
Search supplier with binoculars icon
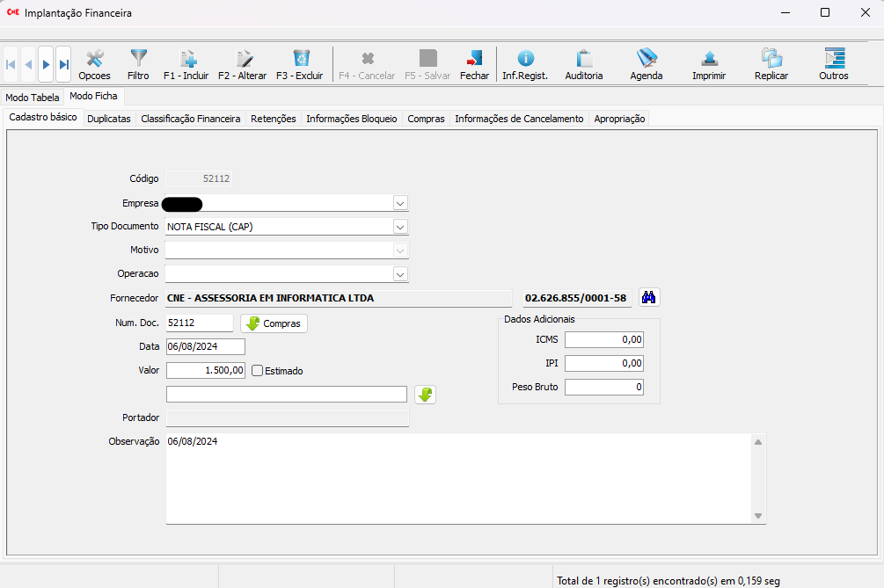[649, 298]
